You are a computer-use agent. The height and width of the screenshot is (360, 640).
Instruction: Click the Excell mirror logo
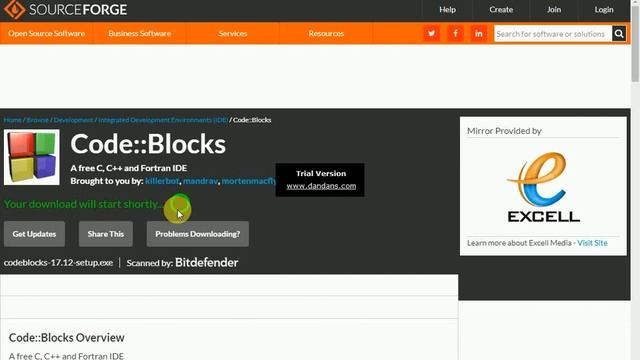(543, 187)
